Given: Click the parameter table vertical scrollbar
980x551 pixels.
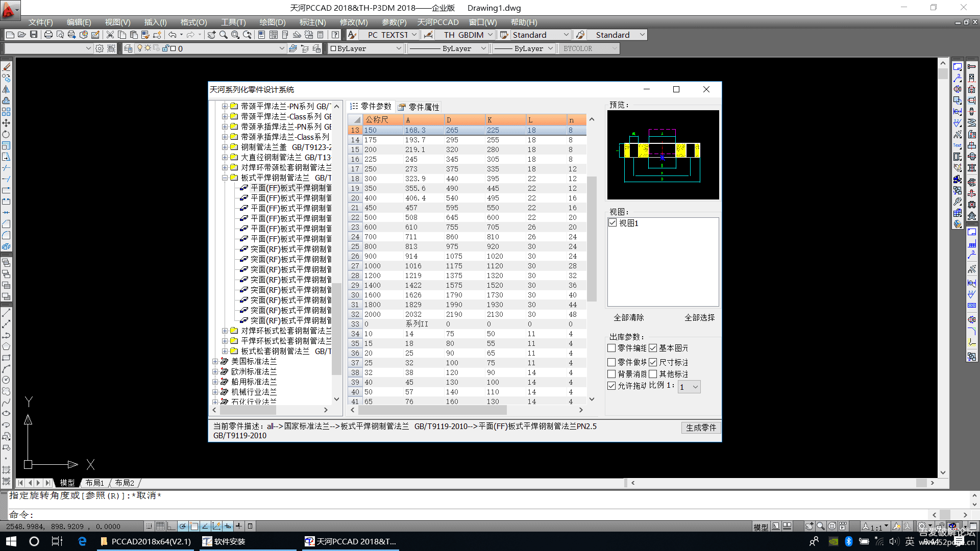Looking at the screenshot, I should pyautogui.click(x=592, y=240).
